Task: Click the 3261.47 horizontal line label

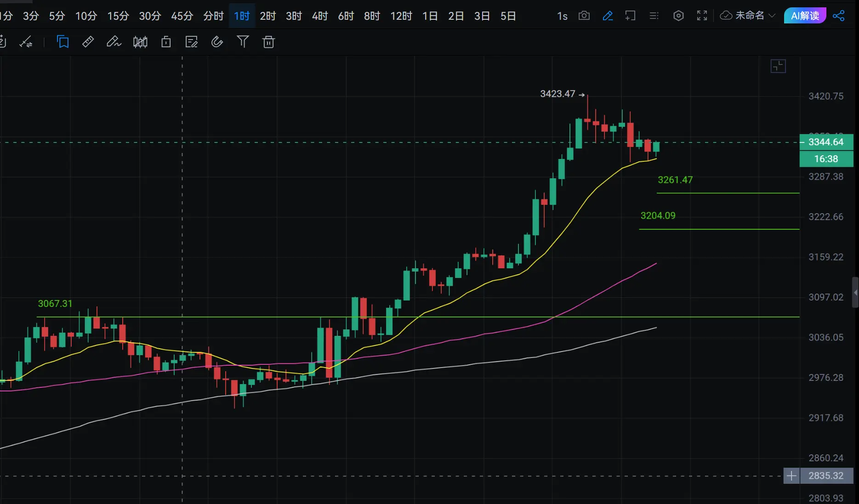Action: [675, 180]
